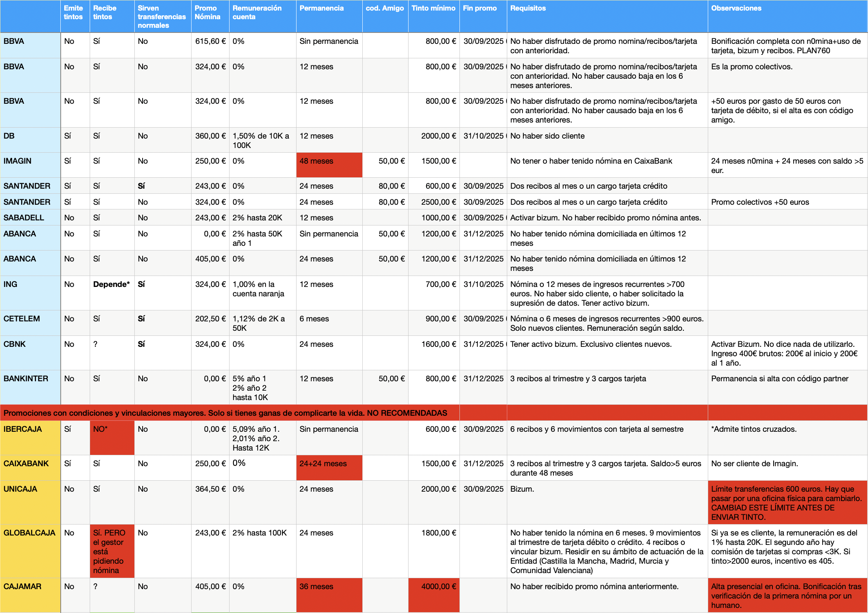Image resolution: width=868 pixels, height=613 pixels.
Task: Click the red 'NO RECOMENDADAS' banner row
Action: (x=434, y=413)
